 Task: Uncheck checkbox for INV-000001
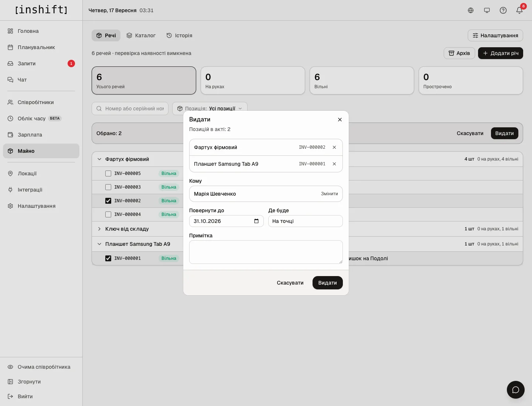(x=108, y=258)
